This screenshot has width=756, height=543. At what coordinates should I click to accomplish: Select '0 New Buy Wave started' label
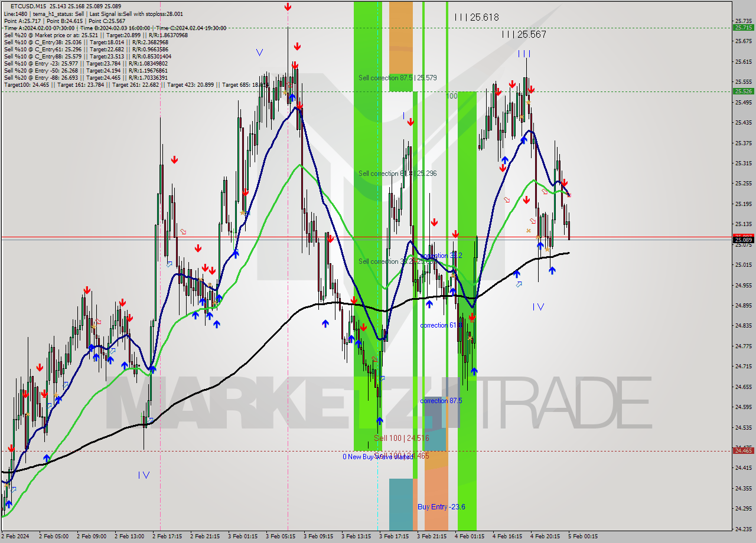[x=378, y=457]
